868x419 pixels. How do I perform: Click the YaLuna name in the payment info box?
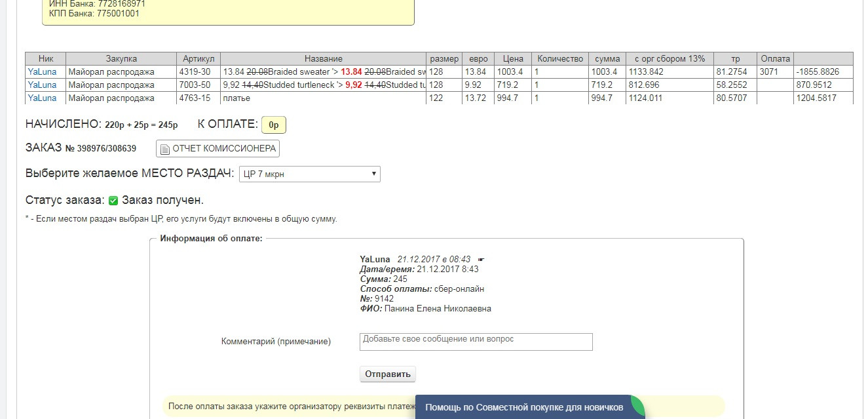pos(375,260)
